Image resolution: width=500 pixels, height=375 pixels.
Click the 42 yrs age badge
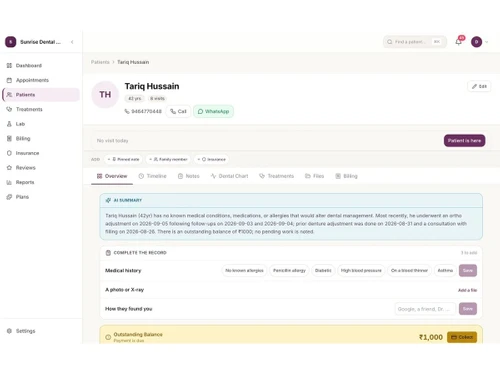point(135,98)
